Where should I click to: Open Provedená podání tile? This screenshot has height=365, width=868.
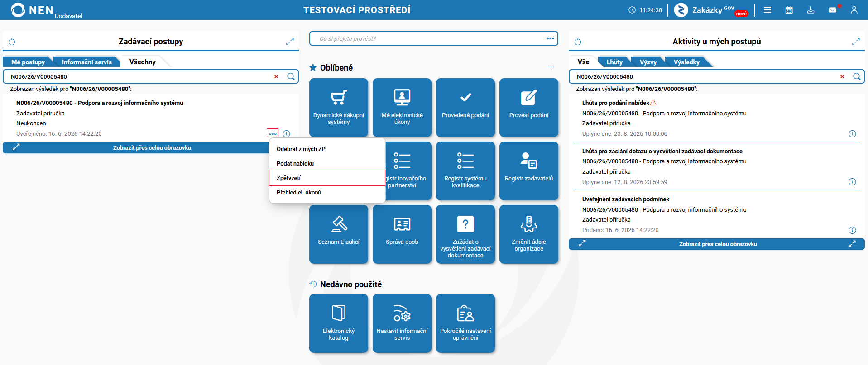[x=465, y=108]
